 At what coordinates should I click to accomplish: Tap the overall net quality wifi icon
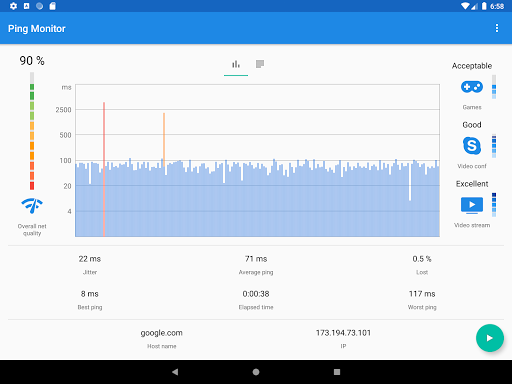pos(32,206)
